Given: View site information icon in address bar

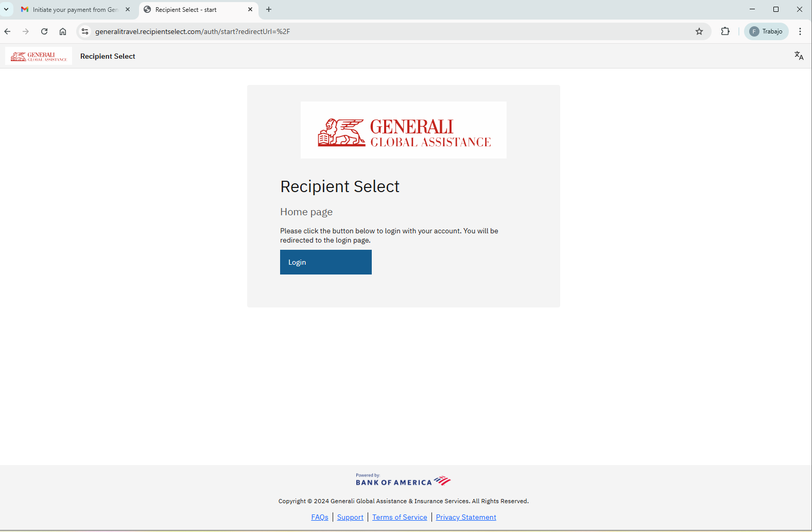Looking at the screenshot, I should [85, 31].
